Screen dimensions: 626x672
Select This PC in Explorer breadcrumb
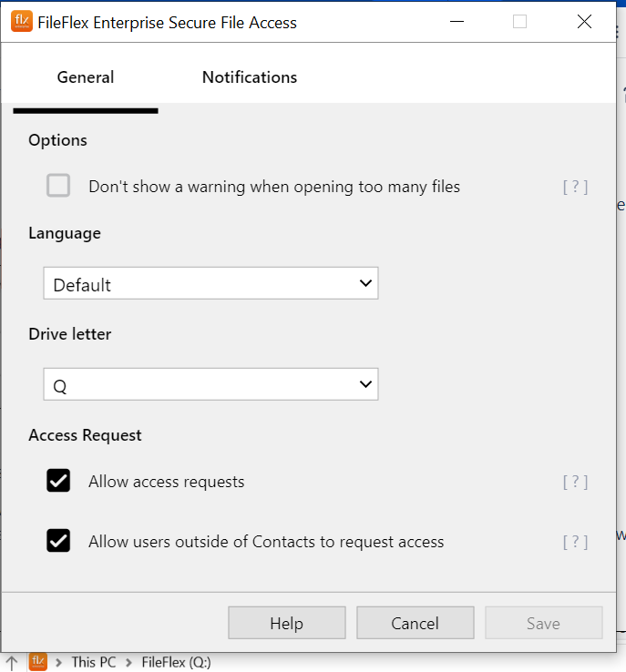click(x=94, y=663)
